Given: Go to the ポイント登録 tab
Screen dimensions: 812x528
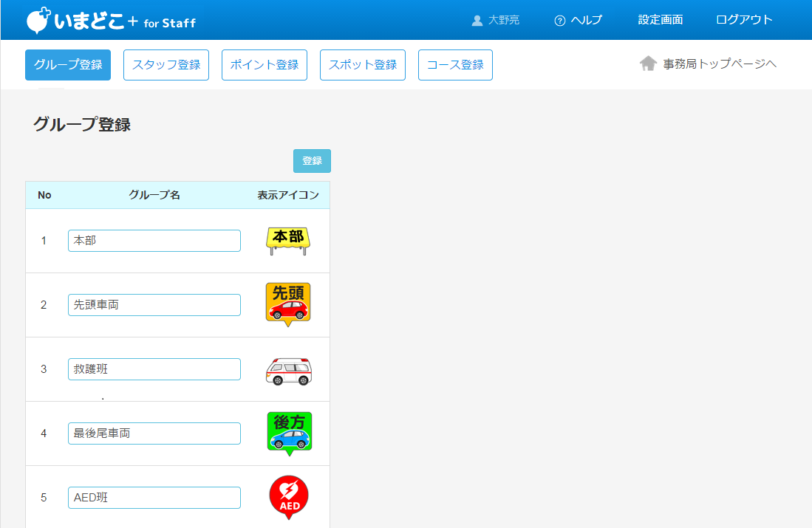Looking at the screenshot, I should [265, 65].
